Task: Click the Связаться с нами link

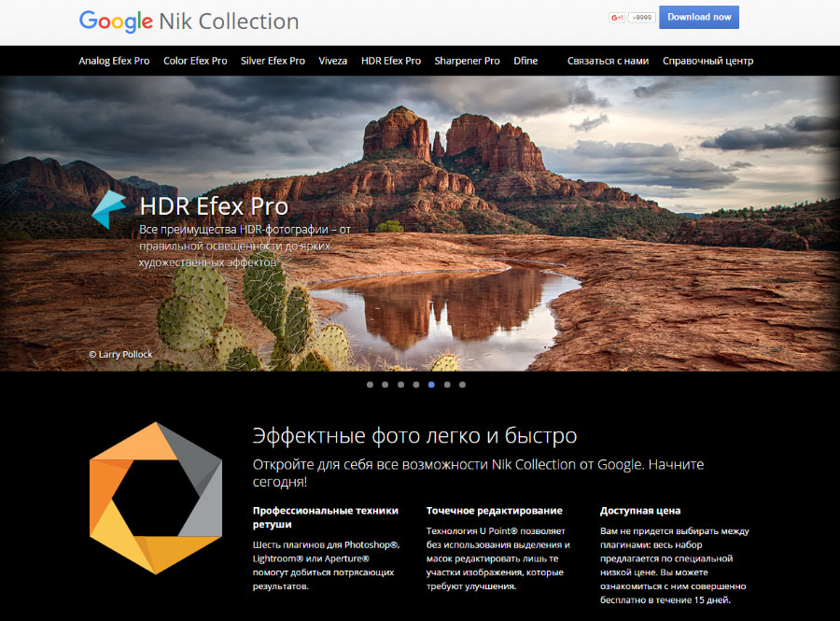Action: click(x=608, y=61)
